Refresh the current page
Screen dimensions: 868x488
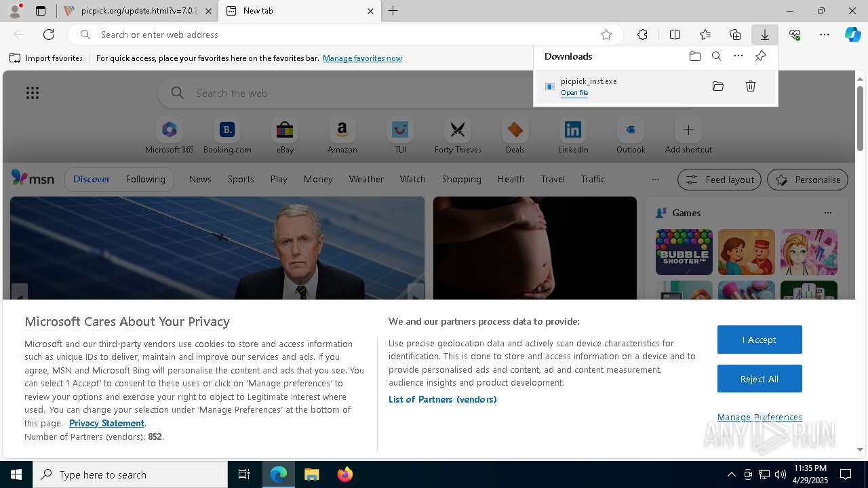49,35
